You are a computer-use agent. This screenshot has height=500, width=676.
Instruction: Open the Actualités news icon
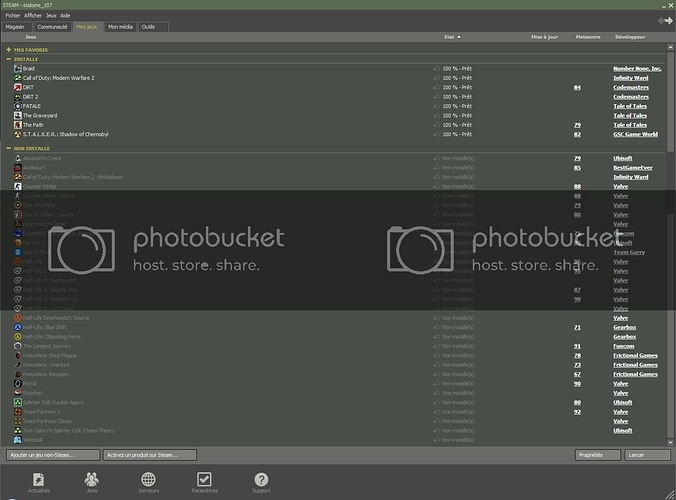[x=39, y=479]
